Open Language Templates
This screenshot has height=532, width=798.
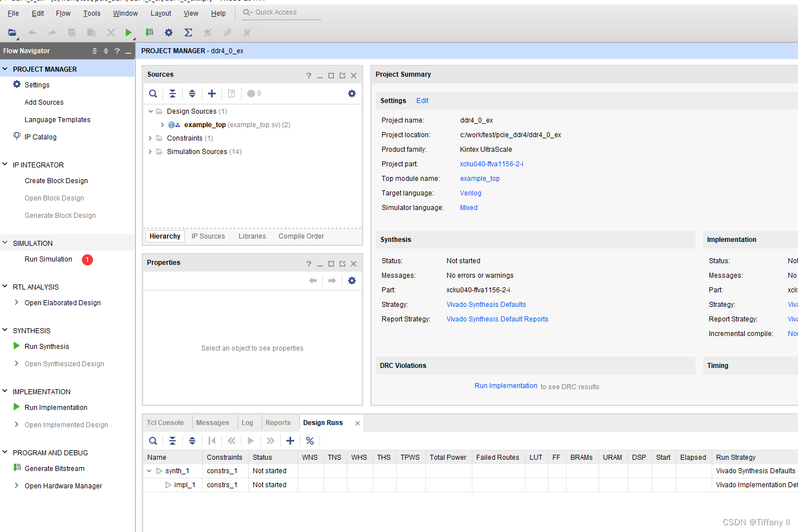pos(57,120)
